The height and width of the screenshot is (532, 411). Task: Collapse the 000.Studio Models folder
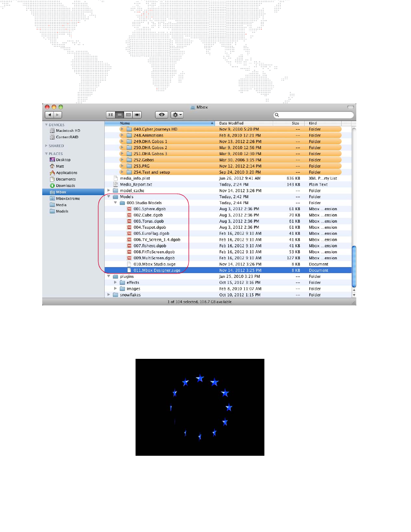115,203
